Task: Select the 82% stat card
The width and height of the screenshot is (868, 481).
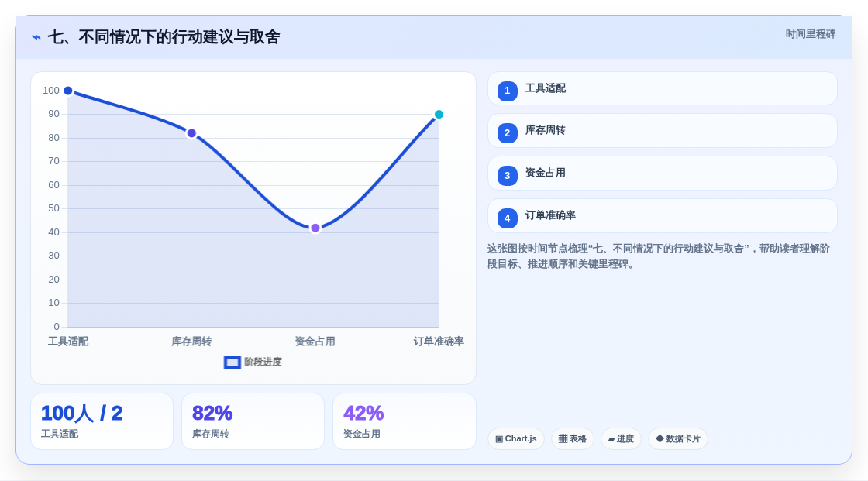Action: [253, 421]
